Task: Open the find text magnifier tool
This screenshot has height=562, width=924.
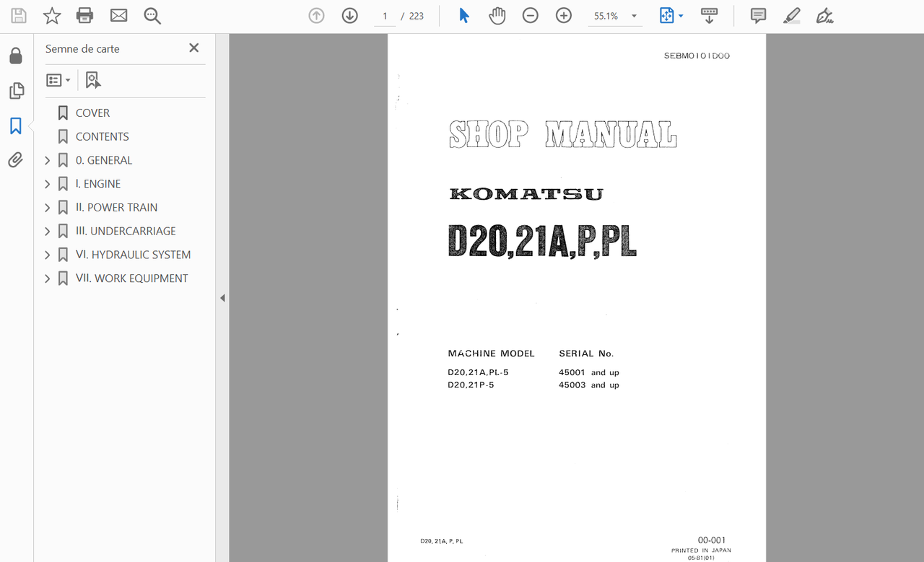Action: pos(152,16)
